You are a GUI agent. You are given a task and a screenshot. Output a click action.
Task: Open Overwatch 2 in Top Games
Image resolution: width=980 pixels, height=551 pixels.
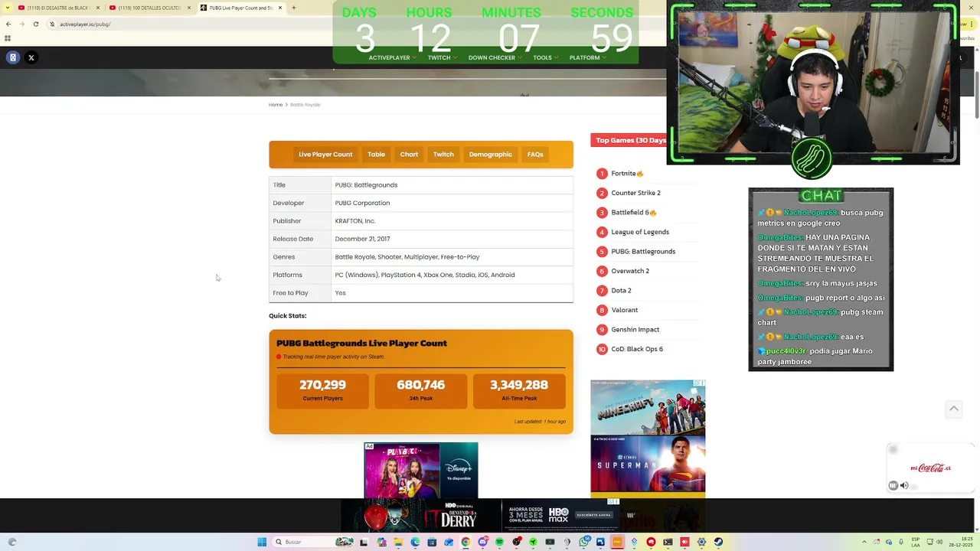click(x=630, y=271)
